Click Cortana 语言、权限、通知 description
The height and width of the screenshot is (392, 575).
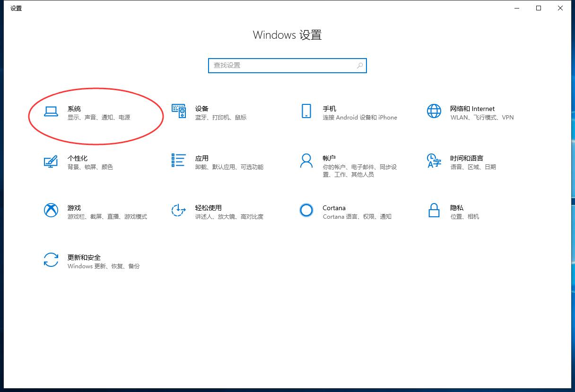click(x=357, y=217)
